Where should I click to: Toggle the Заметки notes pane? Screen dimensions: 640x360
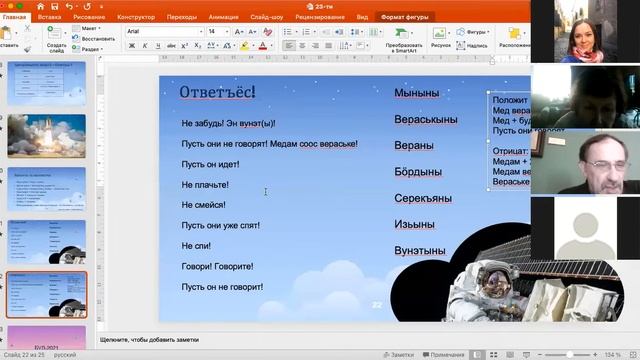pos(398,355)
